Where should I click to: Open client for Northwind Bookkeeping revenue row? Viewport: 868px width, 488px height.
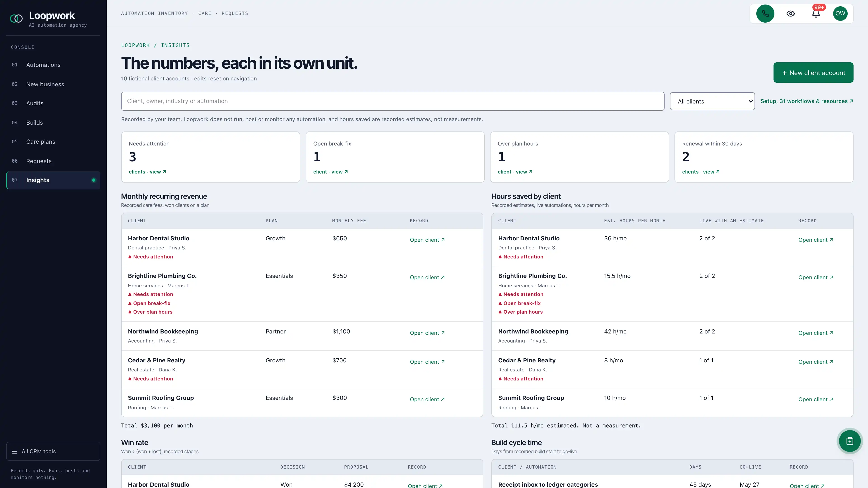(427, 333)
